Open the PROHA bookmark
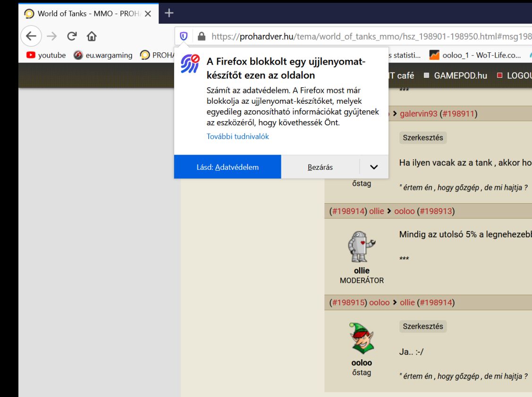The height and width of the screenshot is (397, 532). coord(157,55)
